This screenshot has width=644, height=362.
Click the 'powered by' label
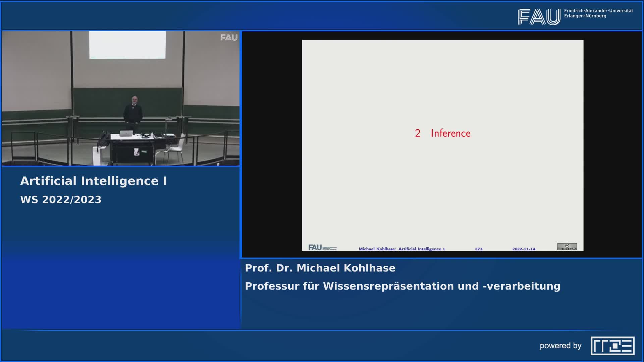560,346
